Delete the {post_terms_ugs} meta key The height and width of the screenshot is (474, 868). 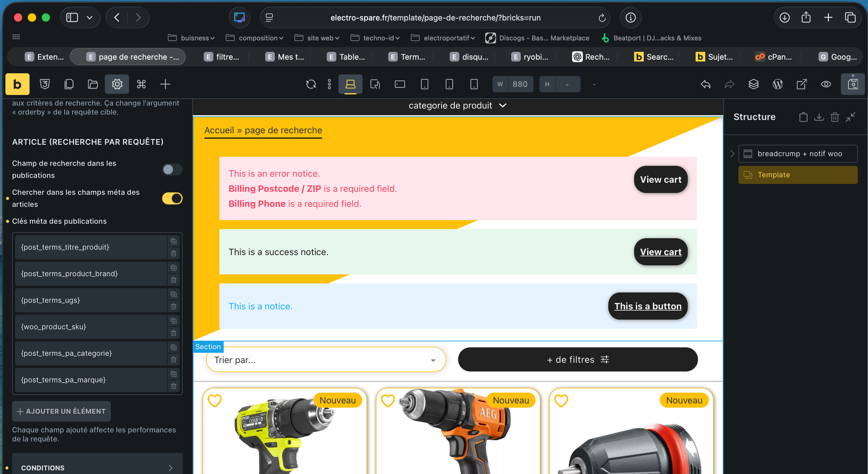[174, 307]
